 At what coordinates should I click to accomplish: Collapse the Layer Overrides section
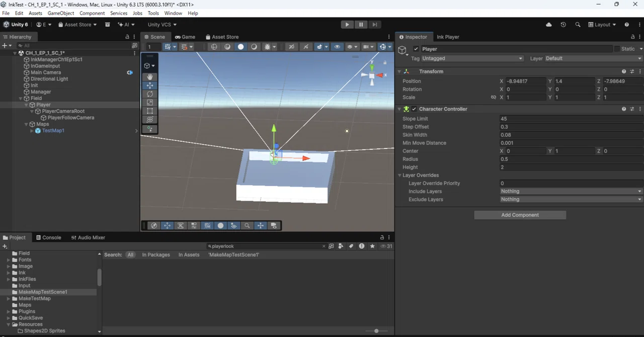(399, 176)
